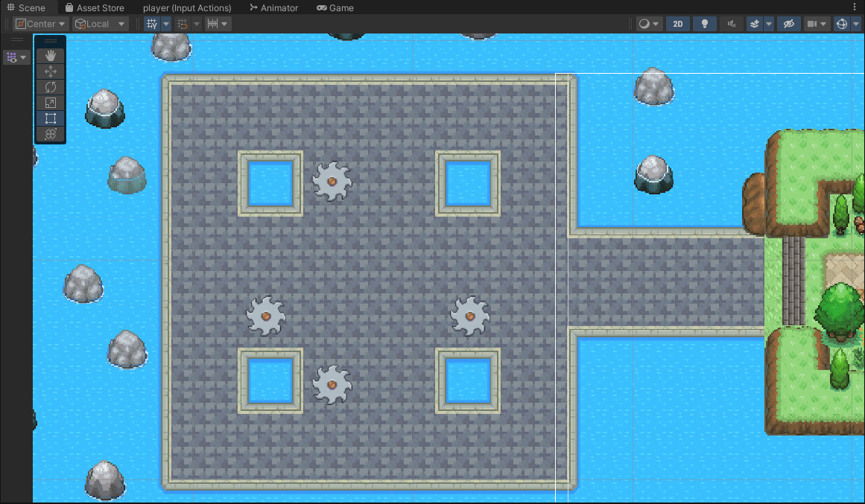The width and height of the screenshot is (865, 504).
Task: Select the Transform tool
Action: click(50, 134)
